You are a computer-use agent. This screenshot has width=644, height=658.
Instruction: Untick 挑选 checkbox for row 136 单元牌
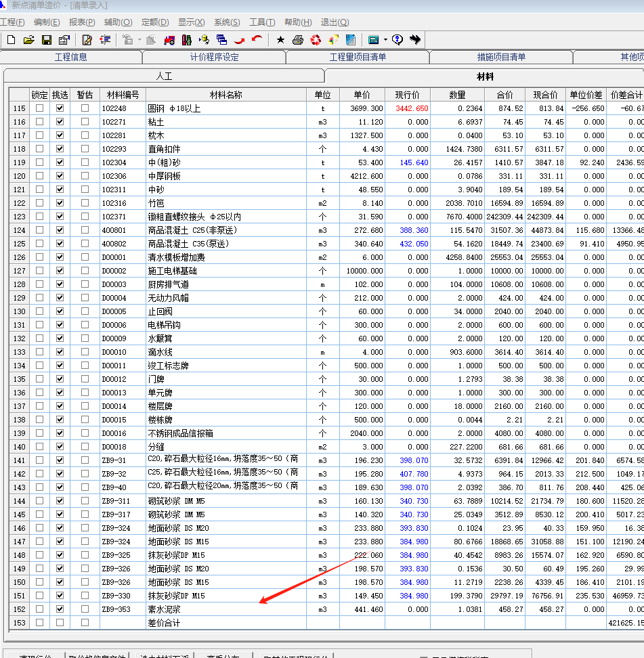(x=60, y=392)
